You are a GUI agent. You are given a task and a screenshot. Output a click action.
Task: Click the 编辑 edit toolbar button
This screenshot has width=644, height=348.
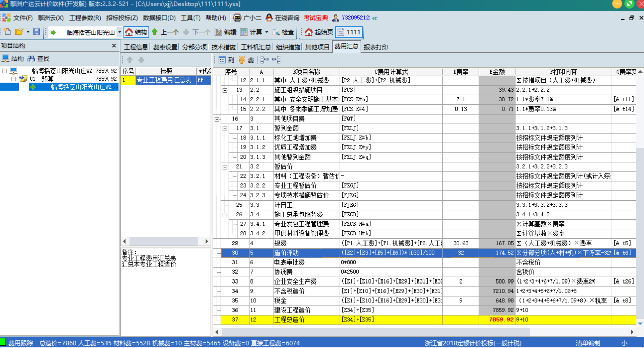click(x=225, y=32)
